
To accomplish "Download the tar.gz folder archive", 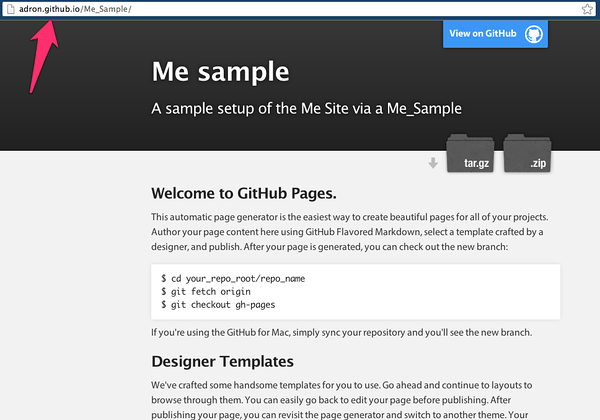I will pos(470,153).
